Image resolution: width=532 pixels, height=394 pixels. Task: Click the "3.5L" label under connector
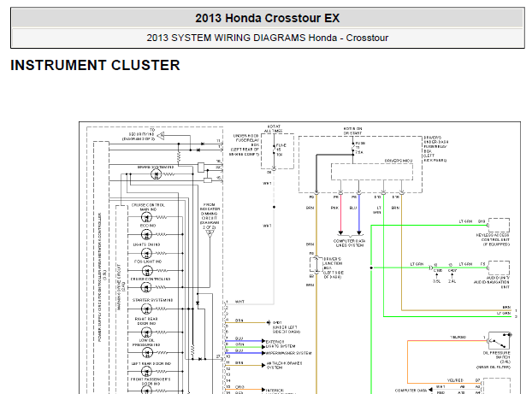coord(437,281)
